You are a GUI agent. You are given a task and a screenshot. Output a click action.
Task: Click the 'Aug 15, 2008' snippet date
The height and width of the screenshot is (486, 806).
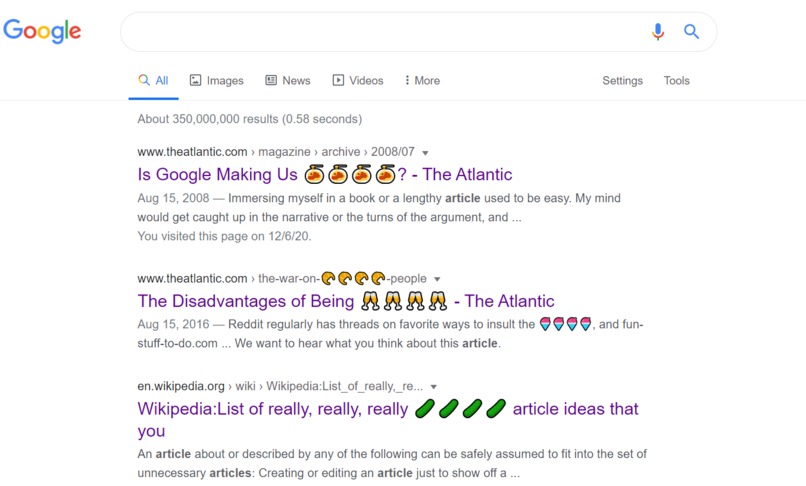173,198
